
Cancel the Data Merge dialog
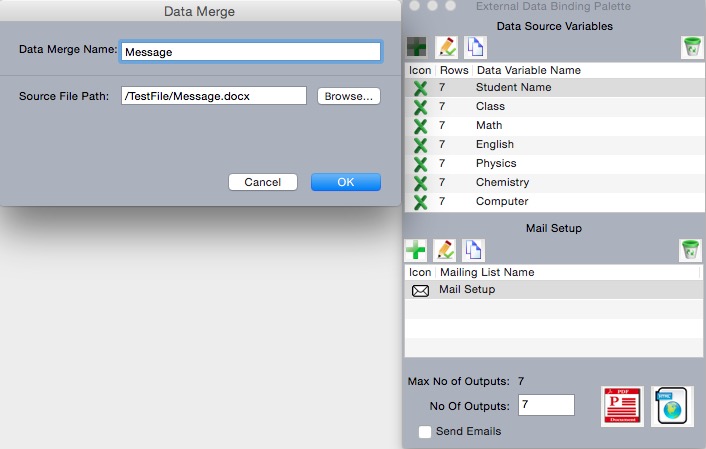point(262,182)
